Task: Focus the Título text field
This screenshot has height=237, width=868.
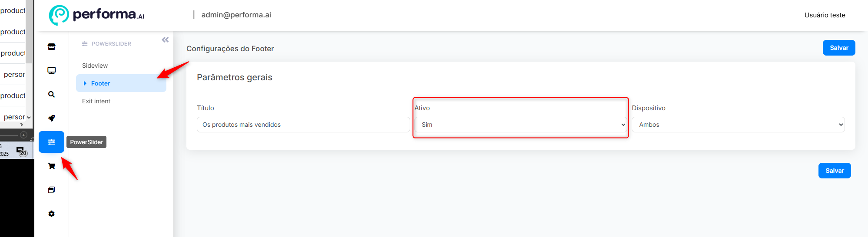Action: pos(303,125)
